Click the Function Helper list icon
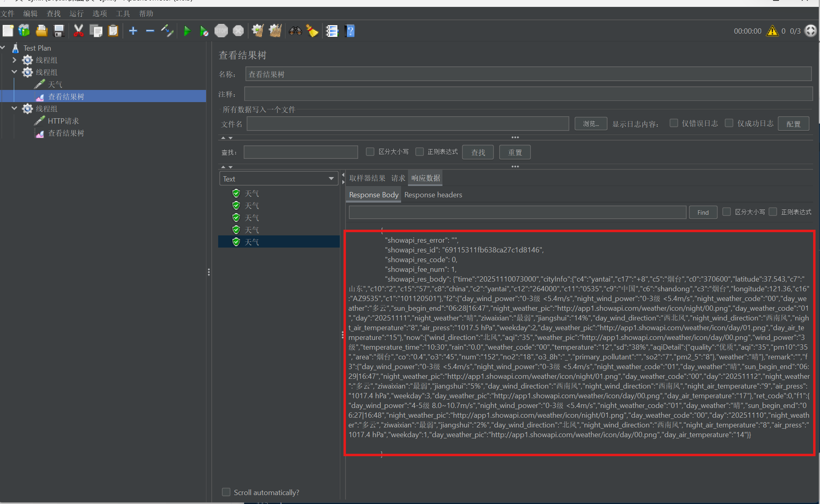This screenshot has height=504, width=820. click(x=332, y=31)
